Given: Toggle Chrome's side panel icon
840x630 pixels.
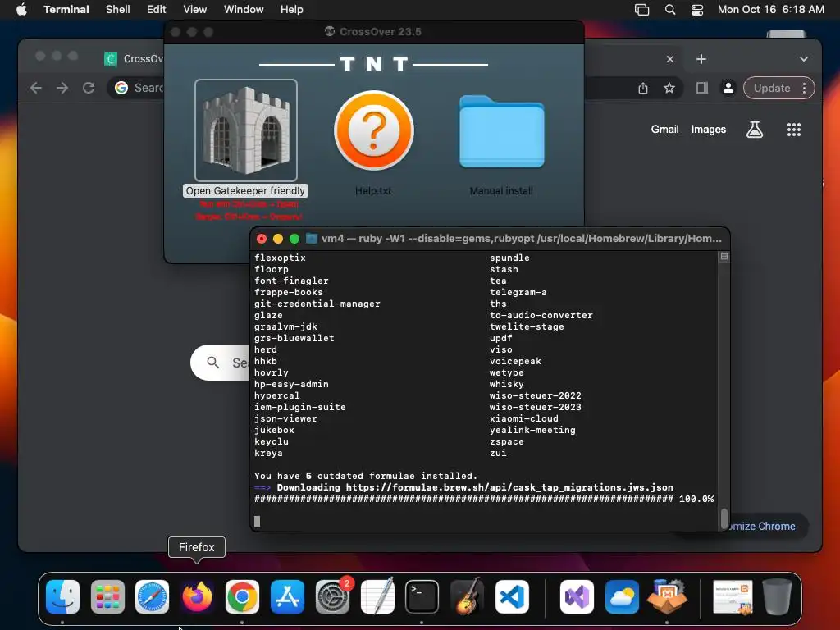Looking at the screenshot, I should tap(702, 88).
